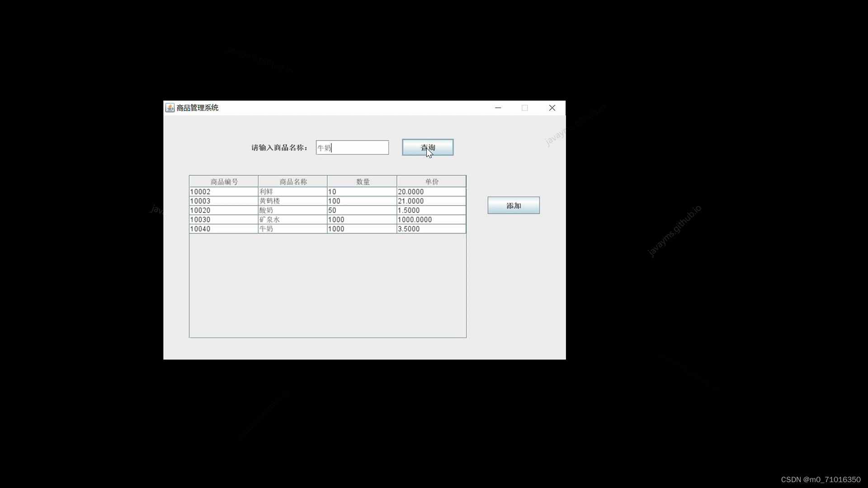Viewport: 868px width, 488px height.
Task: Click the Java coffee cup icon in title bar
Action: [x=170, y=108]
